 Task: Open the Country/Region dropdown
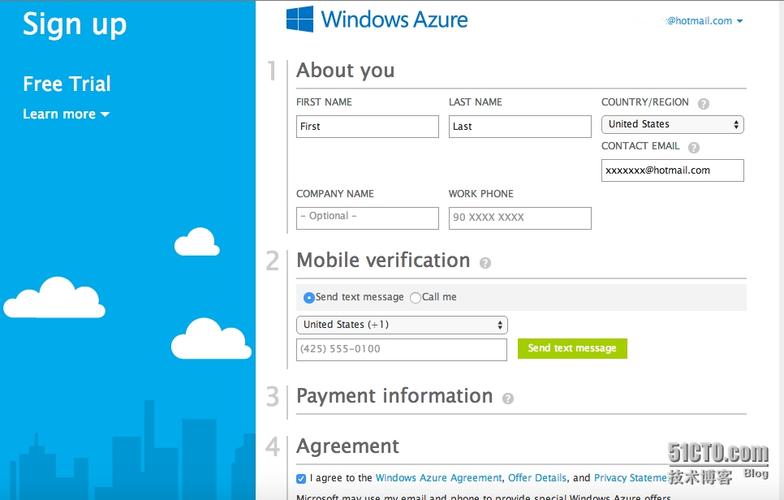click(672, 124)
